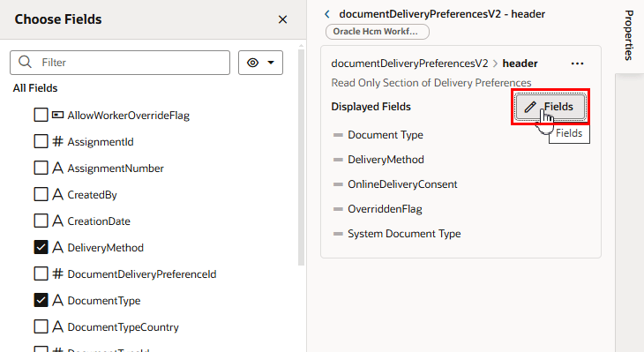Screen dimensions: 644x352
Task: Click the text type icon beside DocumentTypeCountry
Action: pyautogui.click(x=58, y=326)
